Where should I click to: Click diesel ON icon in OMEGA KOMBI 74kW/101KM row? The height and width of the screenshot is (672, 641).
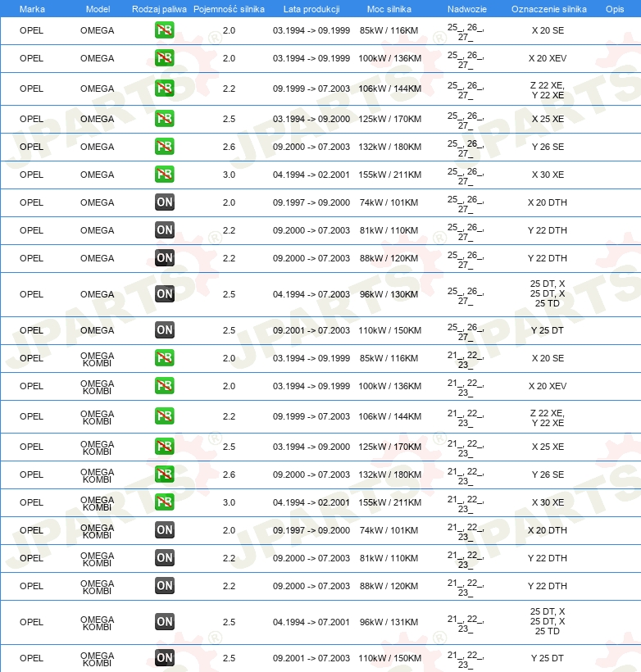tap(165, 530)
